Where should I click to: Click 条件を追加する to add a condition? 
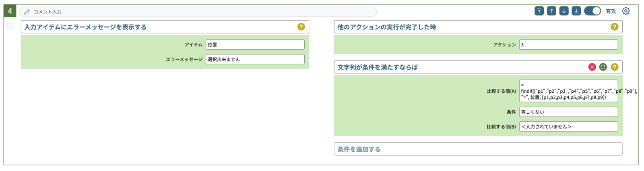point(478,149)
